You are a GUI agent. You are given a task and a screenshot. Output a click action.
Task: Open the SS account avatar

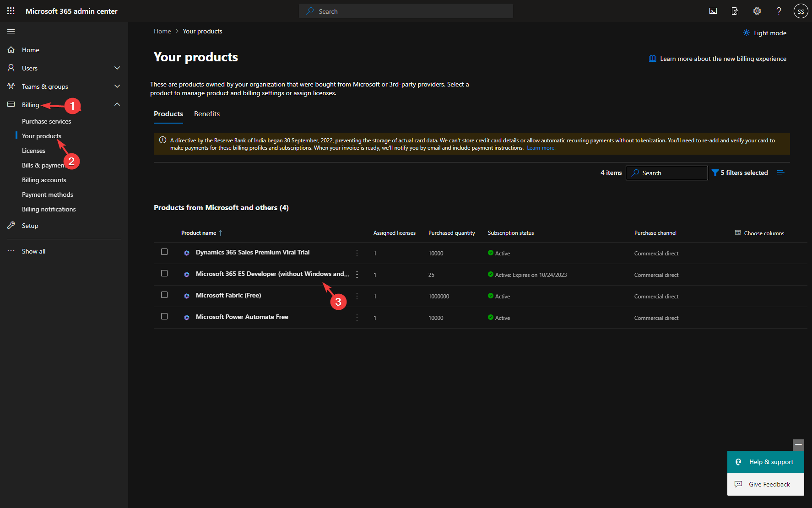[x=801, y=11]
